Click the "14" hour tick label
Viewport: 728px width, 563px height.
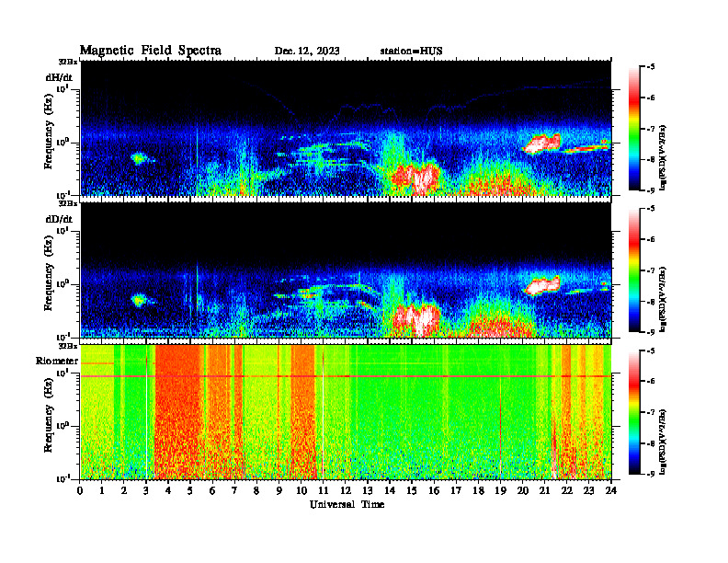coord(390,490)
